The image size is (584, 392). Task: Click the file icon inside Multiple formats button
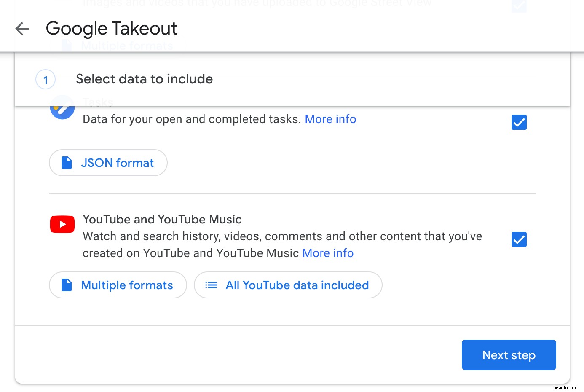[66, 285]
